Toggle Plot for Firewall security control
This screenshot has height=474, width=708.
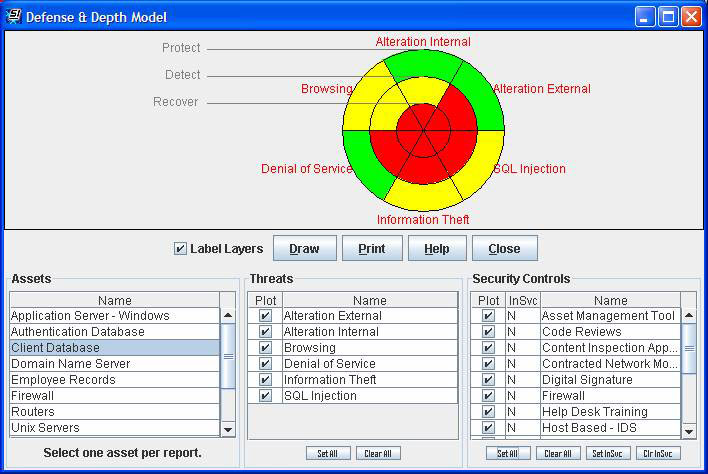click(x=488, y=396)
